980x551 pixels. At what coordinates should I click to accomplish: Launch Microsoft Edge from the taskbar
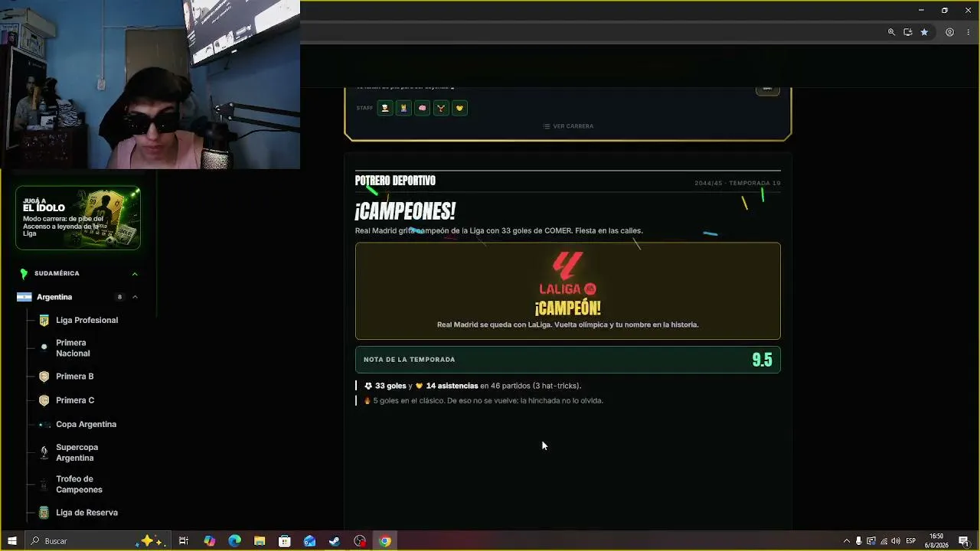click(x=234, y=541)
